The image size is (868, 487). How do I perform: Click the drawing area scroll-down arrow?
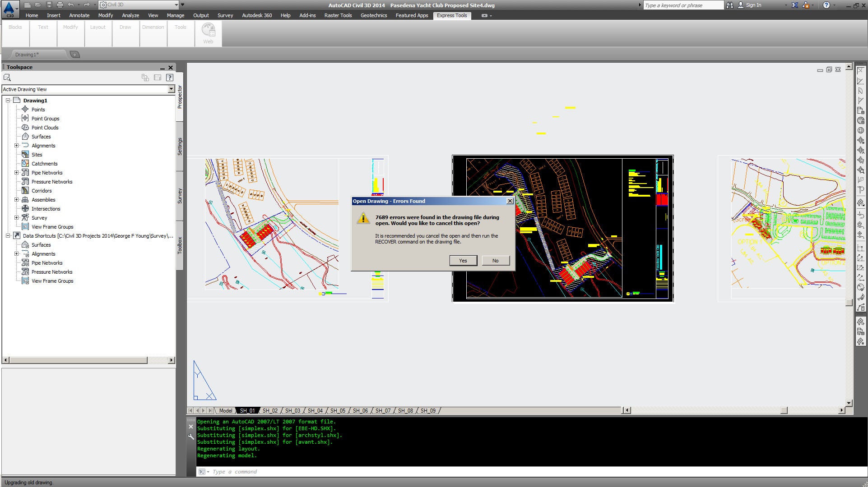849,403
